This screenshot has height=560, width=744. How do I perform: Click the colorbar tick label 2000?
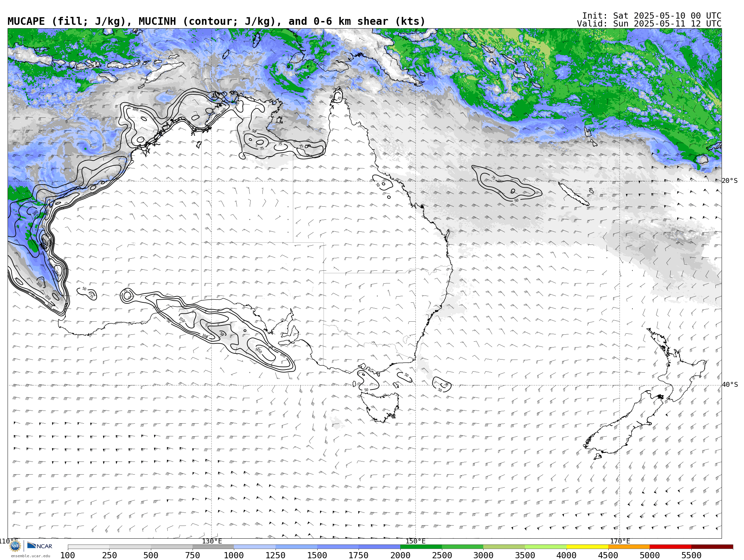pos(400,556)
